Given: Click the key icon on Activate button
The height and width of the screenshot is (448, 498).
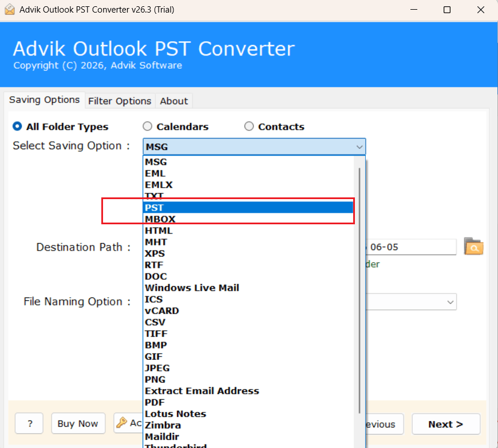Looking at the screenshot, I should pyautogui.click(x=122, y=423).
